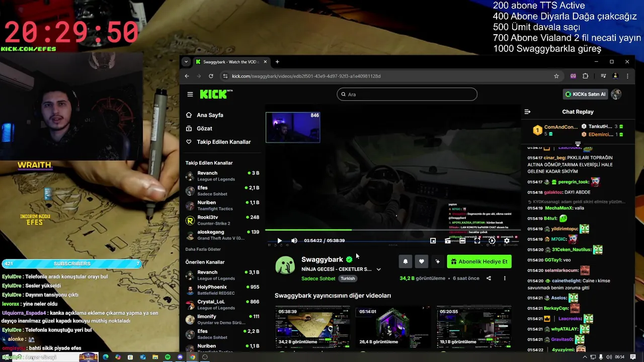Open Chrome profile avatar
644x362 pixels.
coord(615,76)
